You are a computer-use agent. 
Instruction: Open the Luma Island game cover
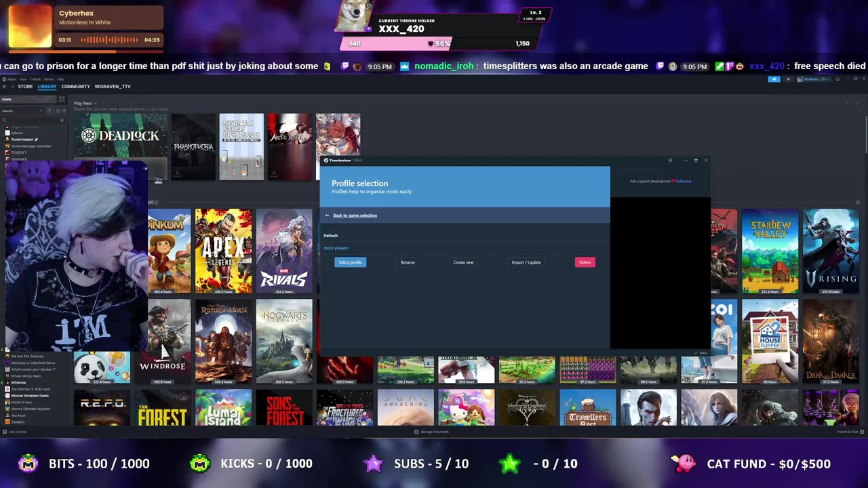[223, 407]
